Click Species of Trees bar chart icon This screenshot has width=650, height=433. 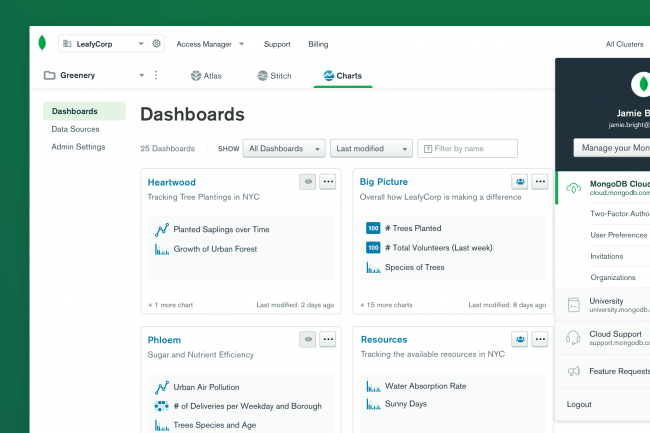click(x=373, y=267)
